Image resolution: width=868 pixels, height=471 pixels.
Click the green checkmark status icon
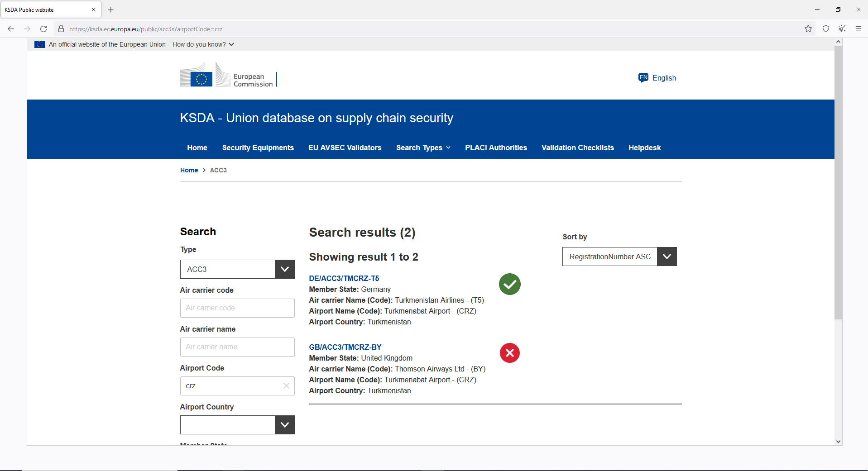[509, 284]
